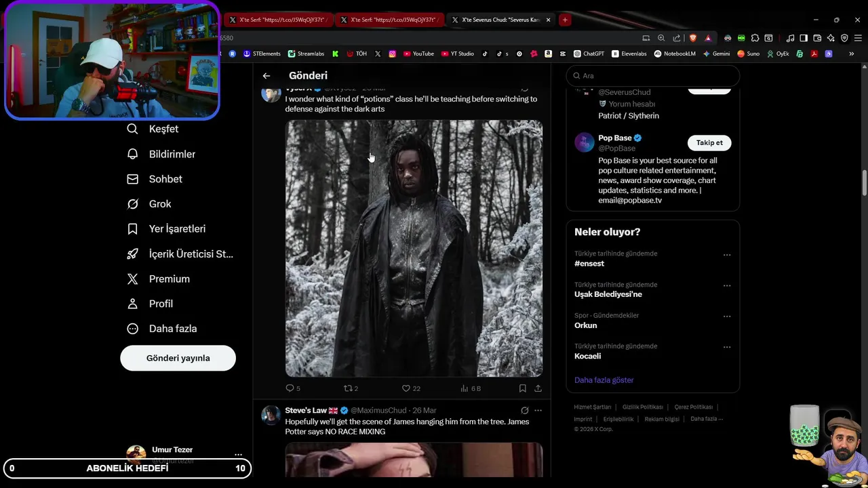Open @MaximusChud handle link

tap(378, 411)
